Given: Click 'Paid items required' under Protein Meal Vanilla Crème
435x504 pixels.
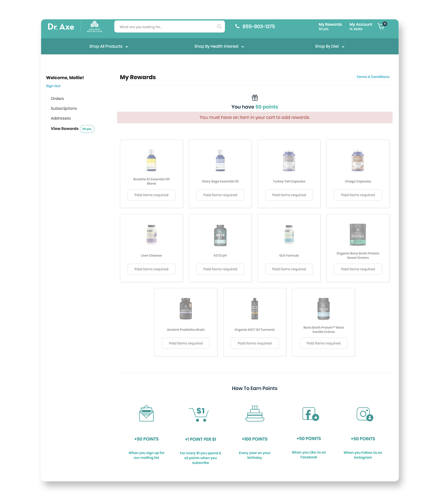Looking at the screenshot, I should point(324,343).
